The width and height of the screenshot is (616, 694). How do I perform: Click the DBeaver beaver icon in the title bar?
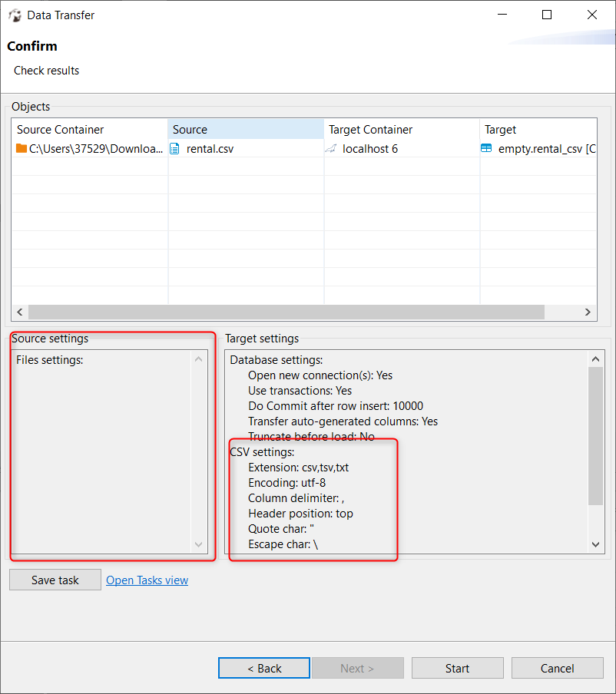14,15
